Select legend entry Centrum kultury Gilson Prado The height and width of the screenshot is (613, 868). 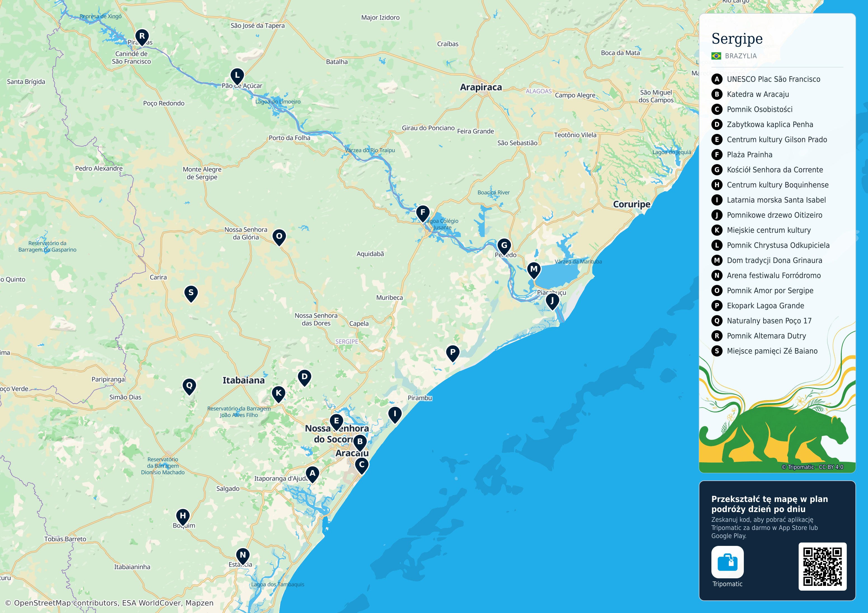(x=777, y=140)
